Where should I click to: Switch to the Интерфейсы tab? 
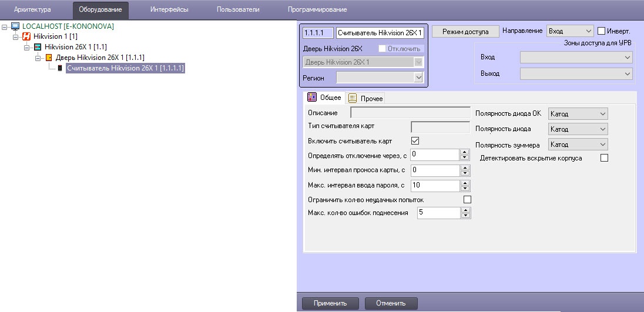tap(169, 9)
